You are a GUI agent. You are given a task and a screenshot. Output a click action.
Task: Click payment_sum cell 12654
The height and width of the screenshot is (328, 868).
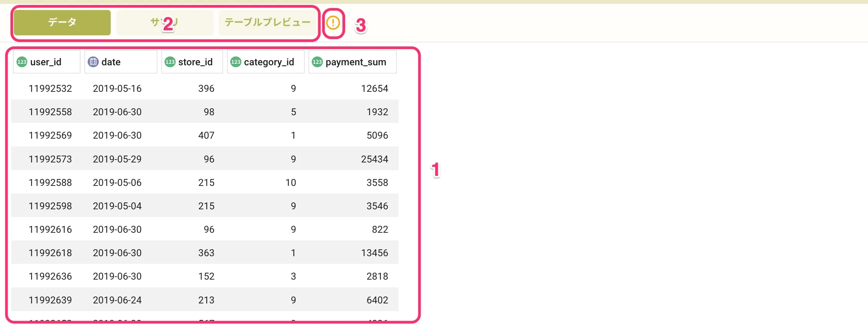(x=375, y=89)
